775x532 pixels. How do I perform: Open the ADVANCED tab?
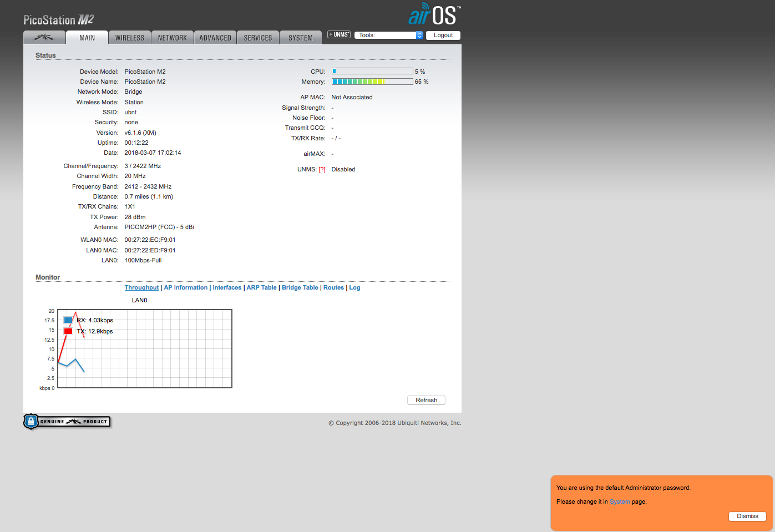(x=215, y=38)
